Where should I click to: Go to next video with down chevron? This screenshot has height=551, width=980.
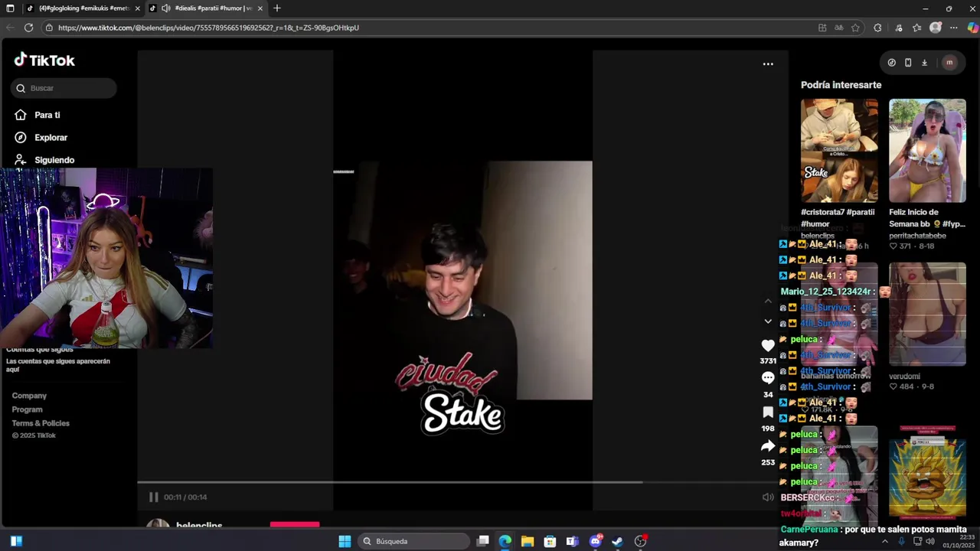click(x=768, y=321)
